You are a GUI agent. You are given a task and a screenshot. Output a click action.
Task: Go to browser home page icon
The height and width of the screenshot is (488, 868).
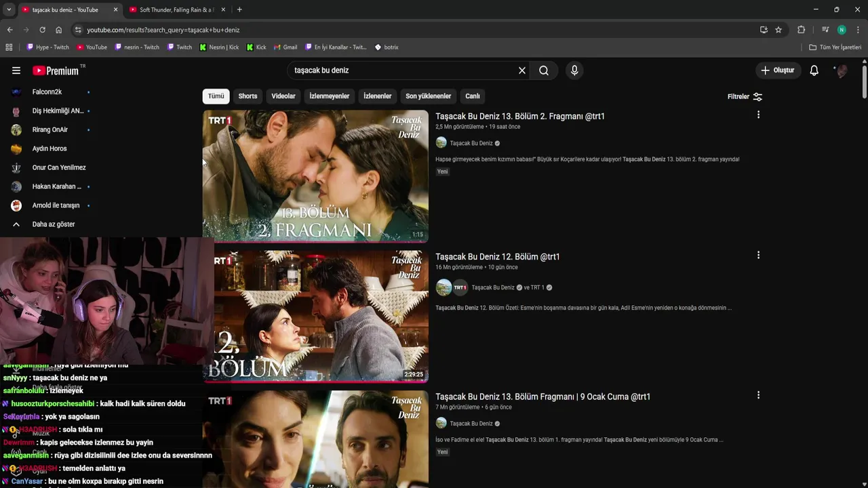58,30
